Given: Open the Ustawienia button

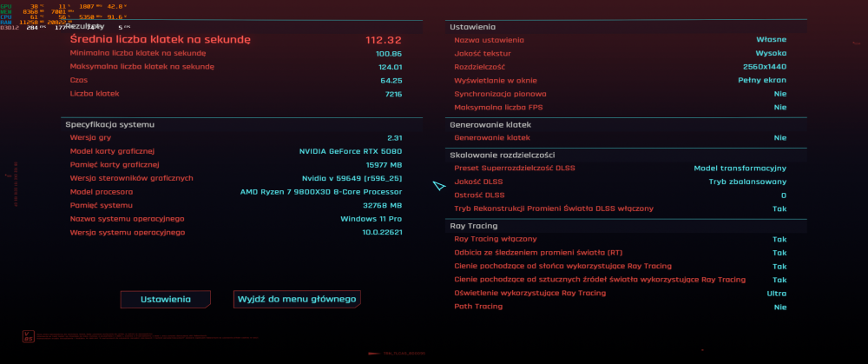Looking at the screenshot, I should [x=166, y=299].
